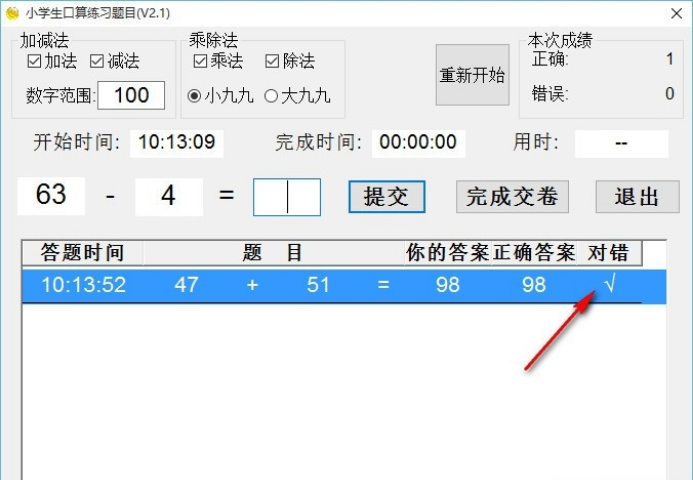Click the 数字范围 input field

point(131,95)
